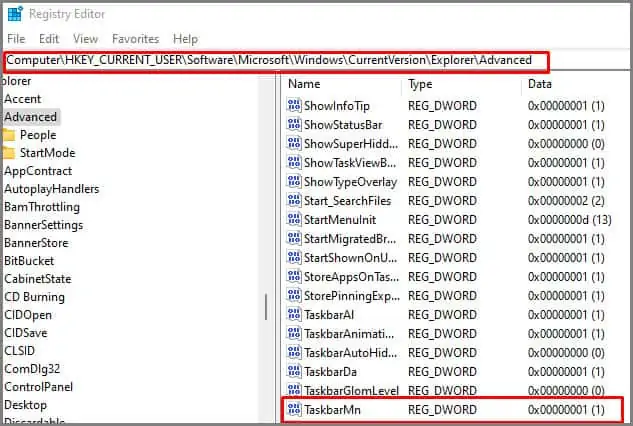633x426 pixels.
Task: Select the StartMenuInit value name
Action: (340, 220)
